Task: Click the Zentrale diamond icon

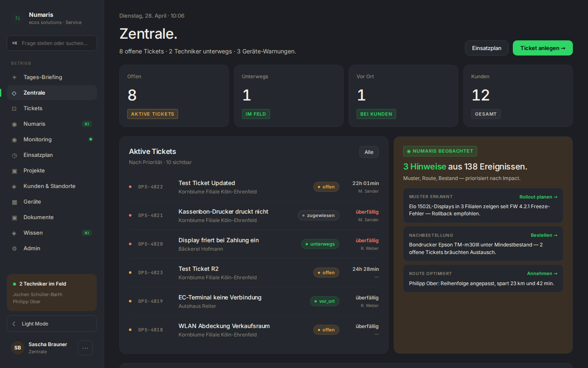Action: tap(14, 93)
